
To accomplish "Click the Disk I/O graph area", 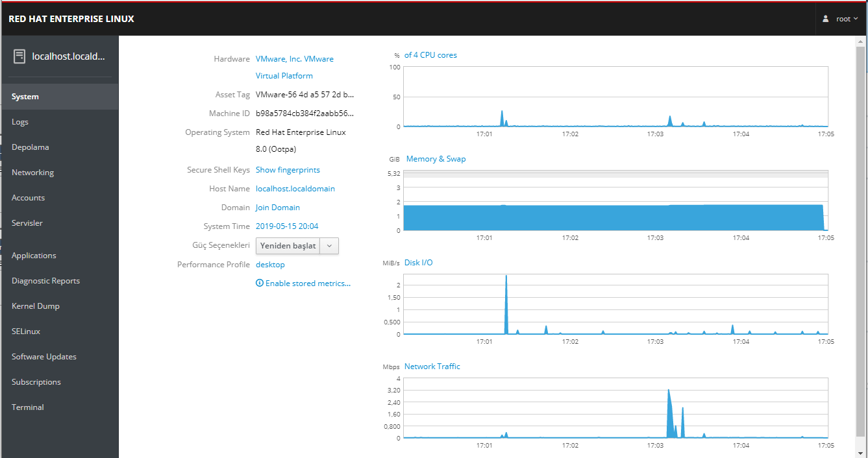I will (x=615, y=304).
